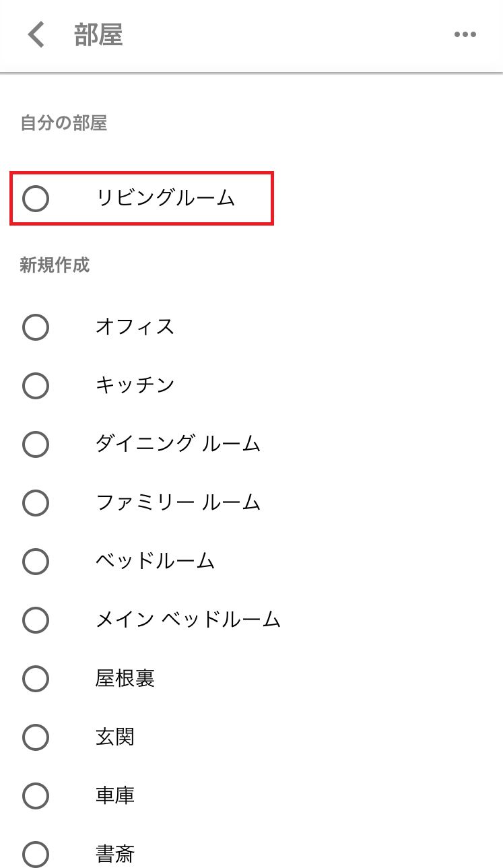Open the three-dot more options menu
This screenshot has width=503, height=868.
[x=465, y=35]
